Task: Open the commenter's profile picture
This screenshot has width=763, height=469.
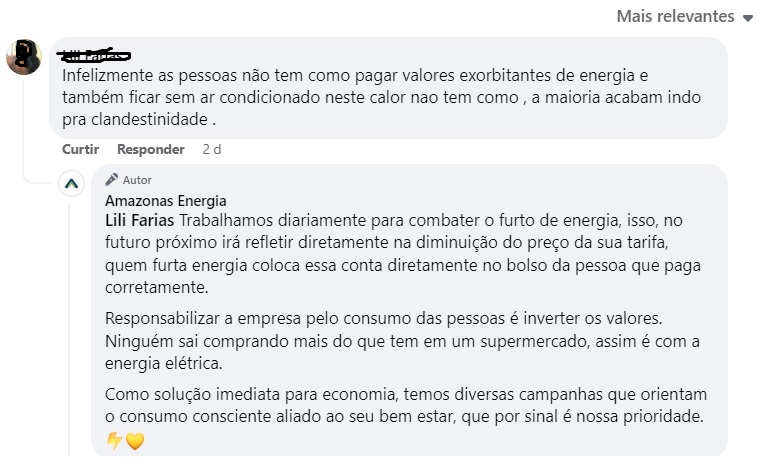Action: click(24, 57)
